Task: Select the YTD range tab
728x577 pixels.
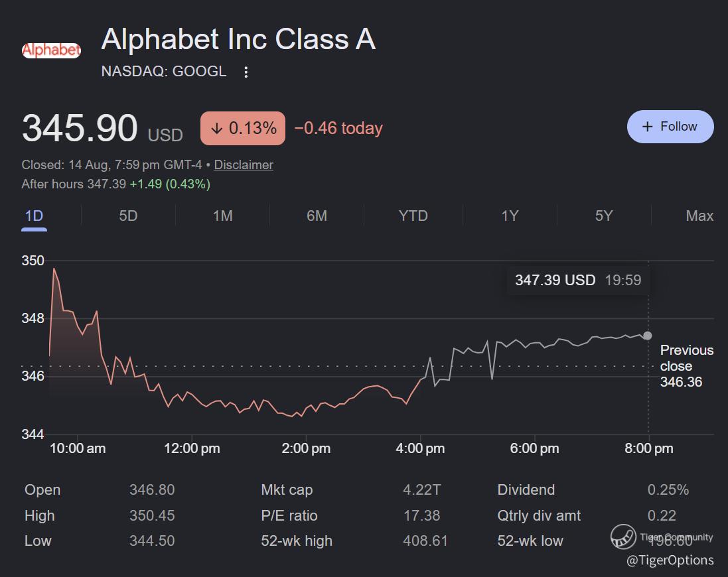Action: point(413,216)
